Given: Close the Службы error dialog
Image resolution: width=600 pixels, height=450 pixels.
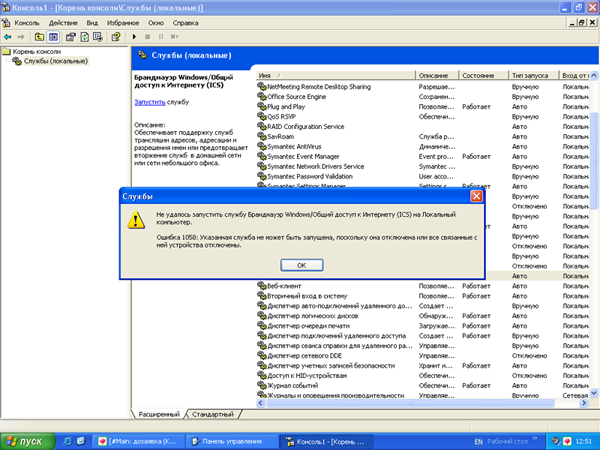Looking at the screenshot, I should coord(476,196).
